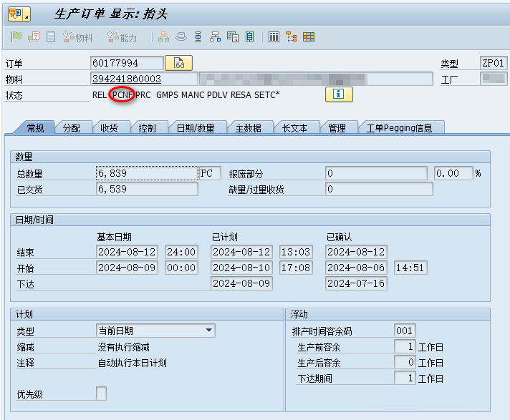Expand the 类型 scheduling type dropdown
The width and height of the screenshot is (510, 420).
click(x=209, y=331)
